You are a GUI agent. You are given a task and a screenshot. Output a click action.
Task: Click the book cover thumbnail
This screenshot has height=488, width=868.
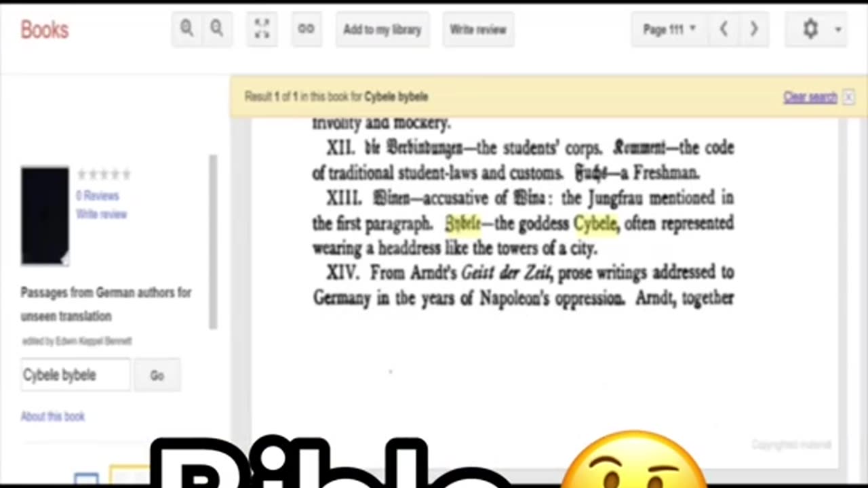click(45, 216)
